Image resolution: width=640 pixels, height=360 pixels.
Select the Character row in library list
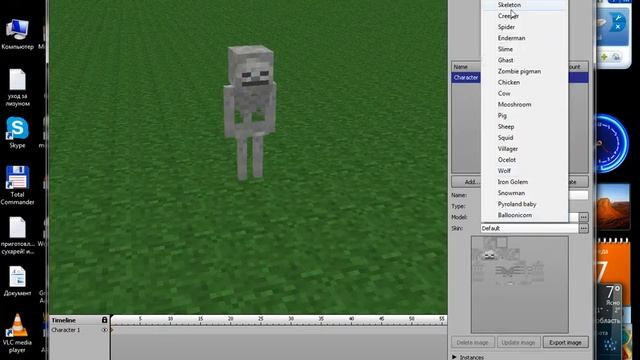coord(466,78)
